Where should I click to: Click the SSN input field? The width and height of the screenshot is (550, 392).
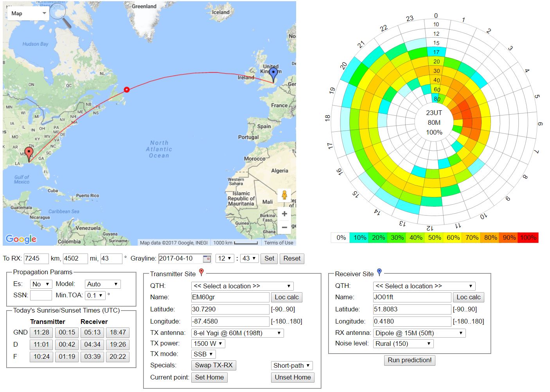(x=41, y=295)
